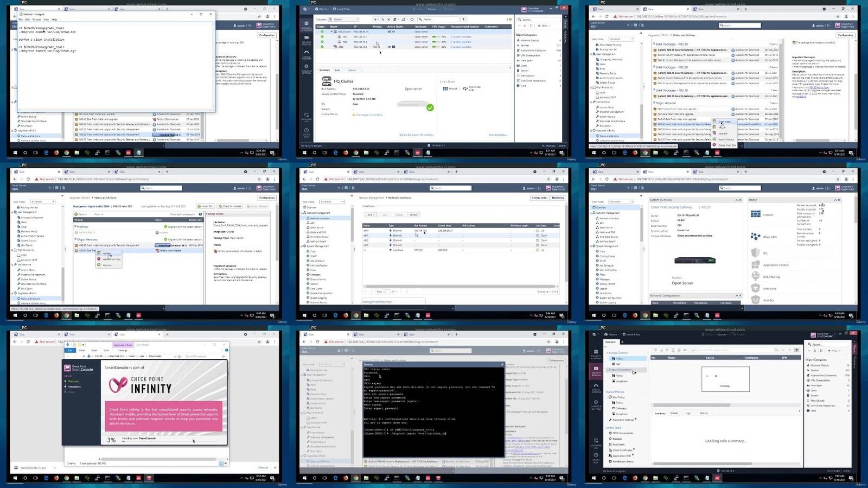Click Show all in the browser downloads bar

click(263, 467)
